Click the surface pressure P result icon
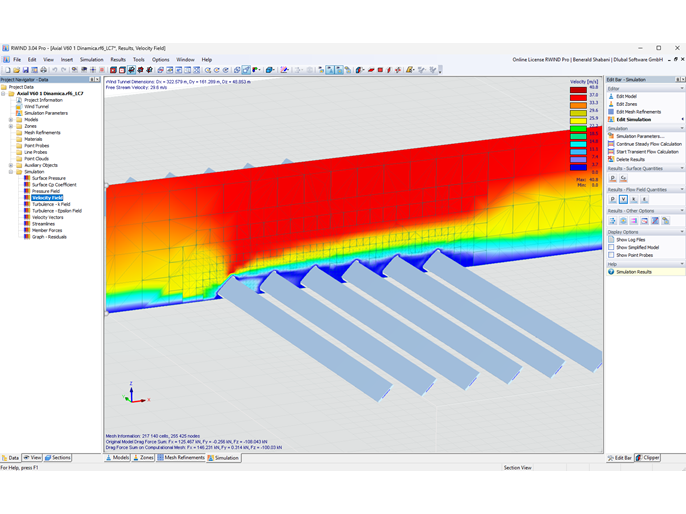686x514 pixels. point(612,178)
